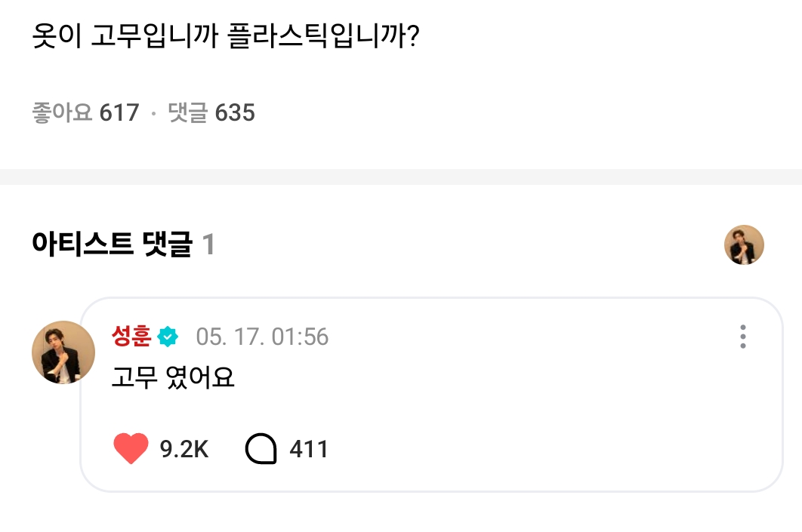The width and height of the screenshot is (802, 532).
Task: Open the 좋아요 likes label
Action: coord(62,113)
